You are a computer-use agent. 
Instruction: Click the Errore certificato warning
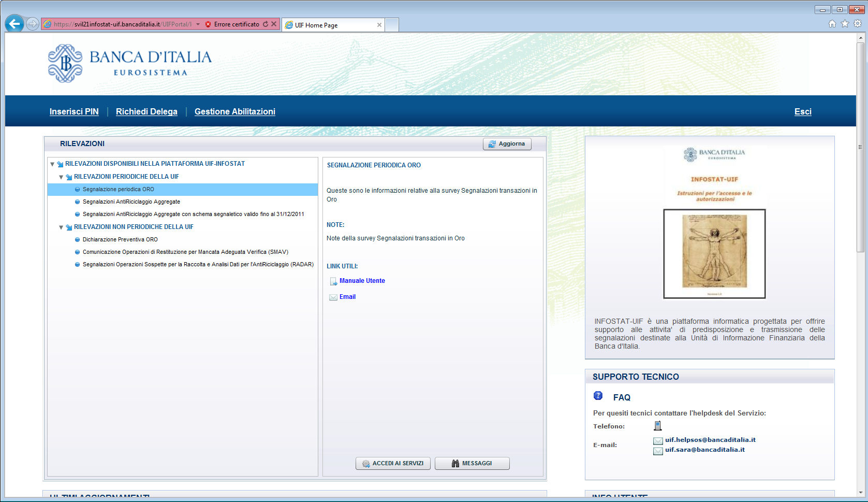pos(232,24)
